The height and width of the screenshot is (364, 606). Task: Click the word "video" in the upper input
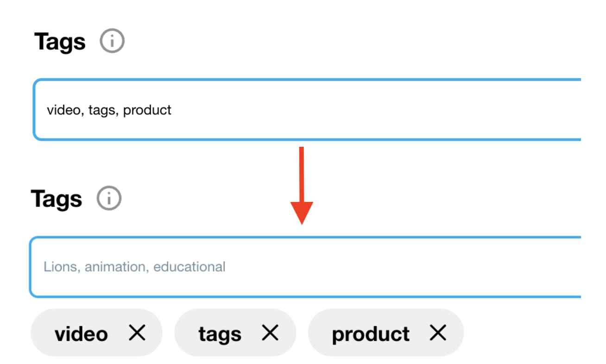(x=63, y=110)
